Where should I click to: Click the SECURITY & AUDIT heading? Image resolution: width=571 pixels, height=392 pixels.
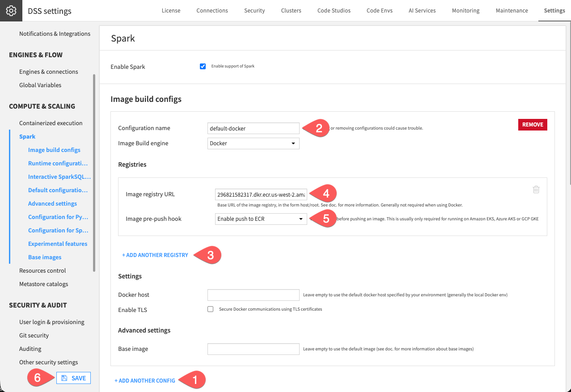pos(38,305)
